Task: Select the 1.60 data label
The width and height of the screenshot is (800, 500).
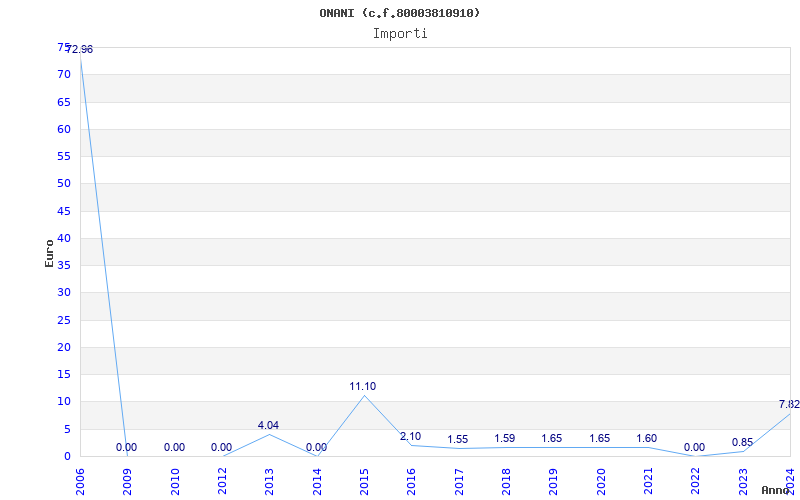Action: 646,438
